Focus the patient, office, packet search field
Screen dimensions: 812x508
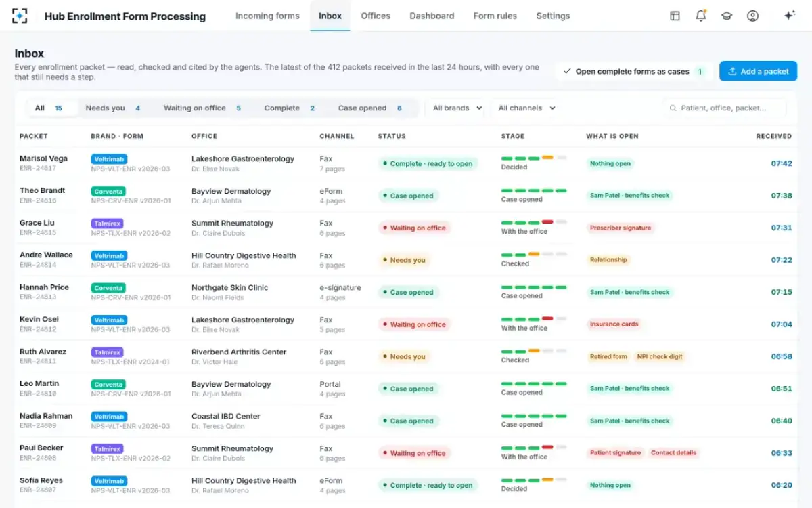[725, 108]
